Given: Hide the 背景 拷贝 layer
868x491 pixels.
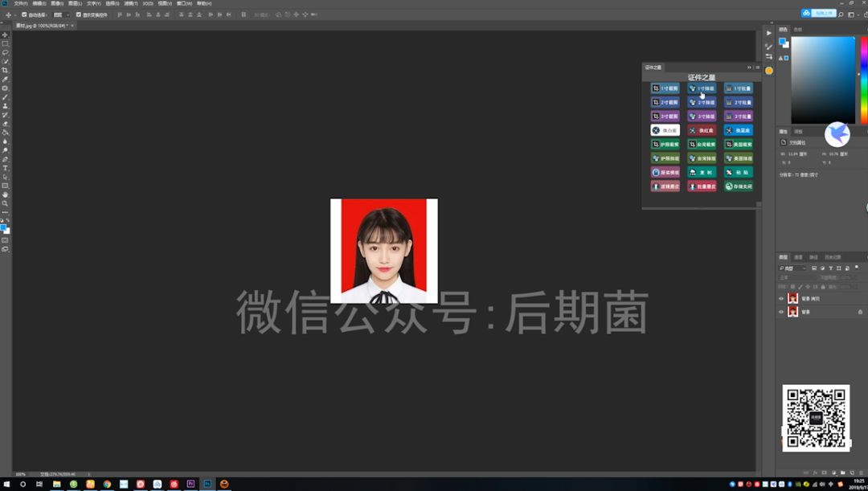Looking at the screenshot, I should click(781, 299).
